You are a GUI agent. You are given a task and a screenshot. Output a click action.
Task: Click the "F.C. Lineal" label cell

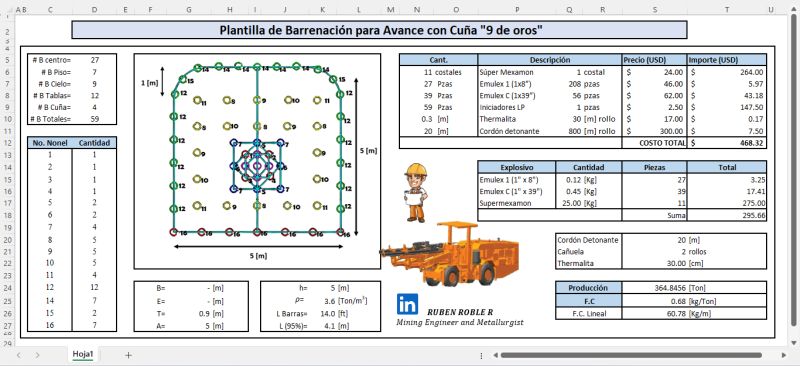[x=588, y=313]
